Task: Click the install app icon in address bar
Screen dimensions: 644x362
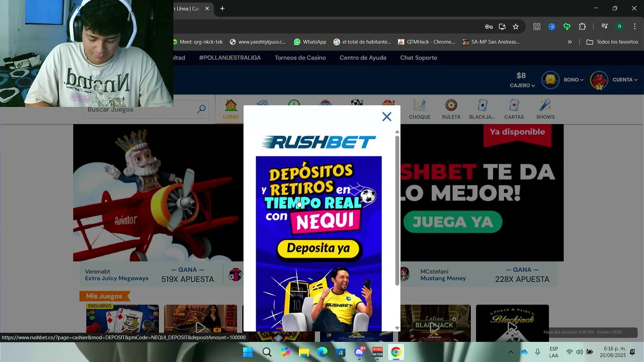Action: [502, 27]
